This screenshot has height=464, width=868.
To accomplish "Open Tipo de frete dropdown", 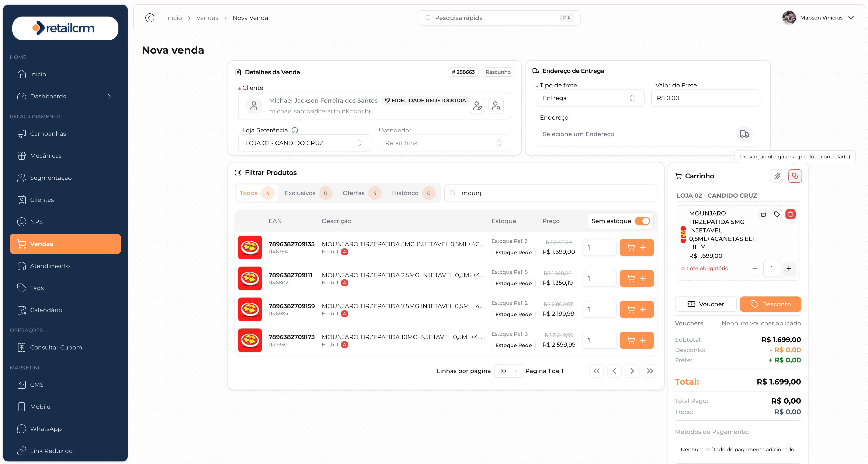I will tap(590, 98).
